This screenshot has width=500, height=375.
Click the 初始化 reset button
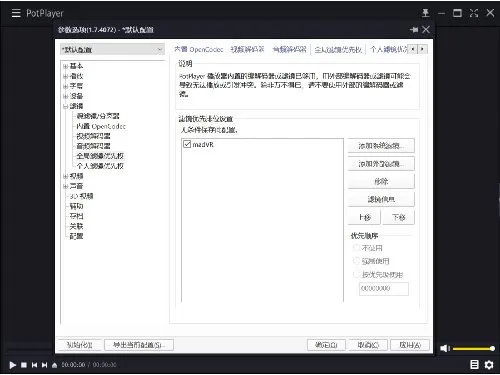pos(79,345)
